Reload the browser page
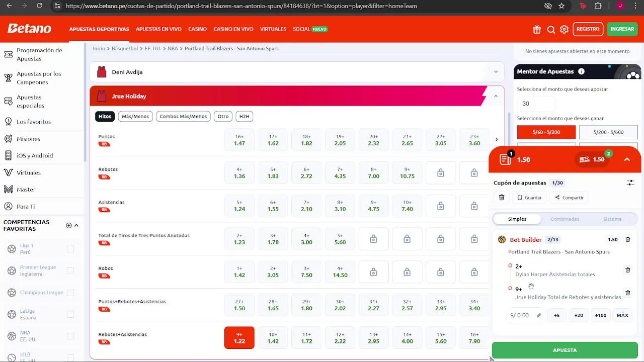The height and width of the screenshot is (362, 644). click(x=40, y=6)
